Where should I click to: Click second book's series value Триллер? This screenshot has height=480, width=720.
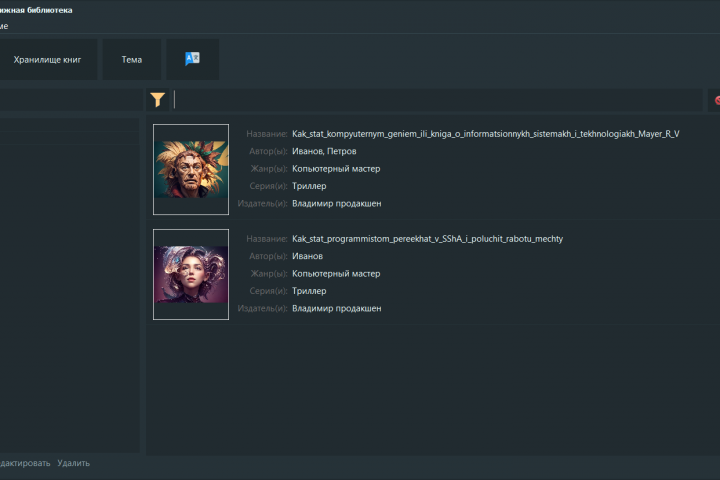point(309,291)
